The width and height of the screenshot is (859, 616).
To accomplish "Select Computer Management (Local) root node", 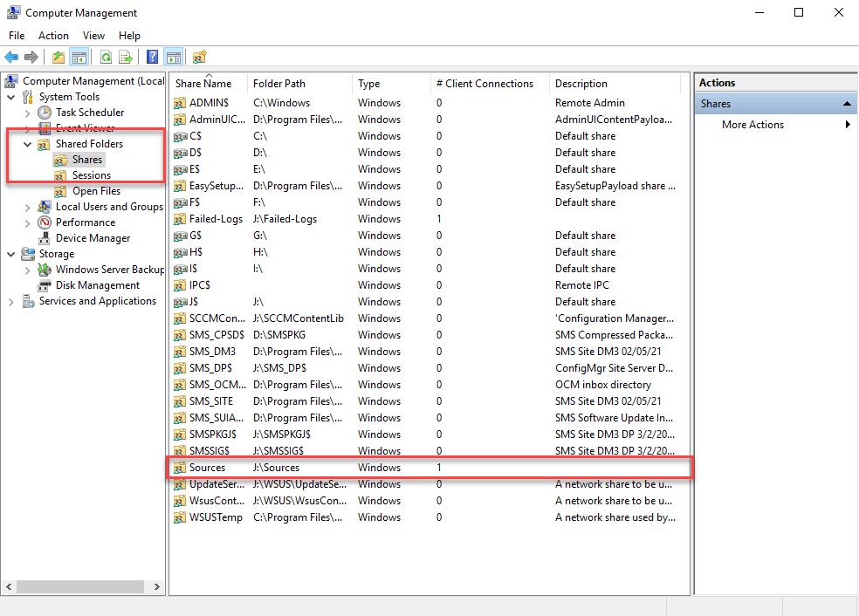I will coord(93,81).
